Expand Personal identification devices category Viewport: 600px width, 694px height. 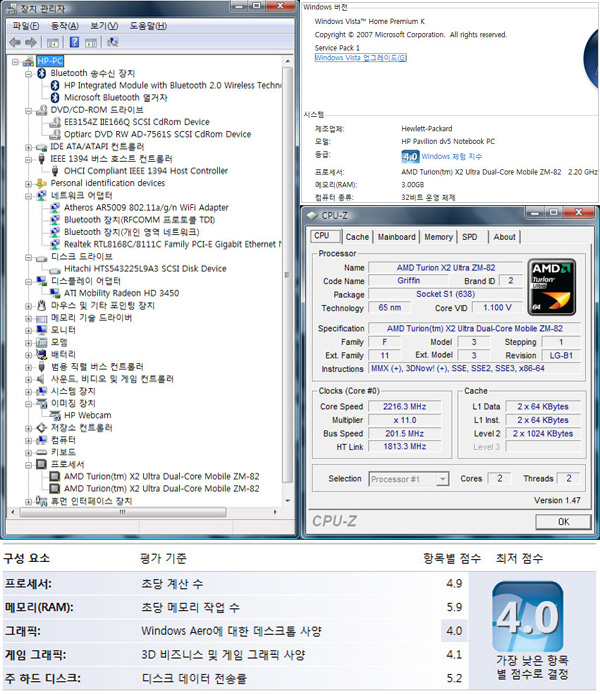pyautogui.click(x=29, y=184)
